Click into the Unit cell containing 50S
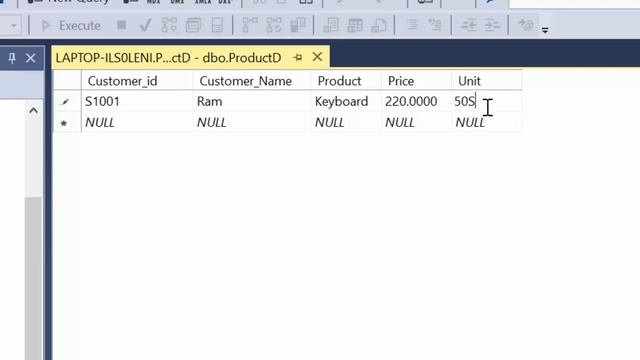The height and width of the screenshot is (360, 640). pos(487,101)
